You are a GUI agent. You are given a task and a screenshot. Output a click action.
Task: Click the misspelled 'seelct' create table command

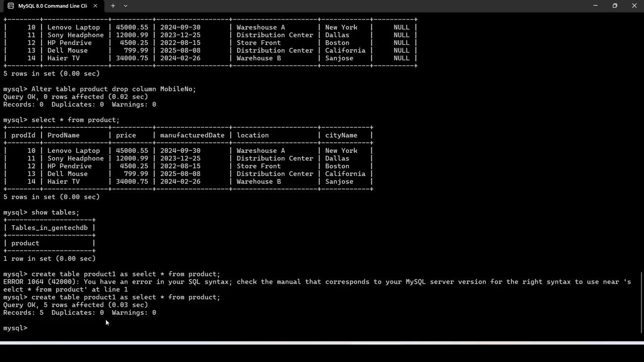click(x=126, y=274)
